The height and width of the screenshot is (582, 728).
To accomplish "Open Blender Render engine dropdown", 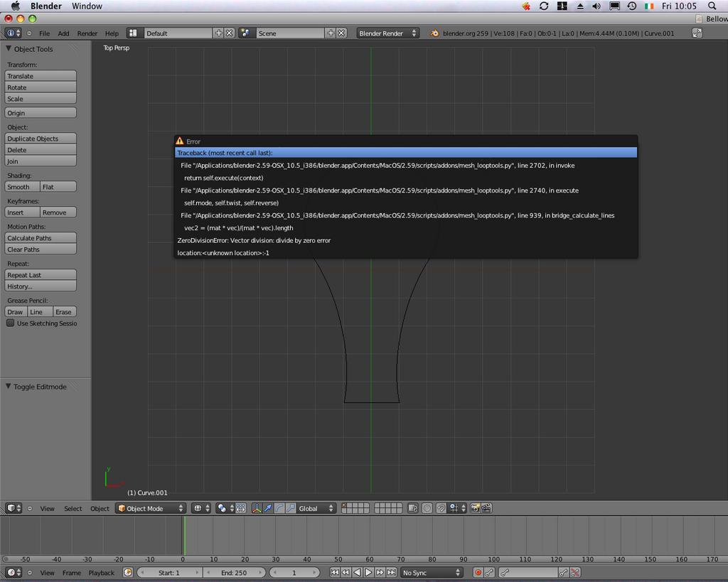I will (387, 33).
